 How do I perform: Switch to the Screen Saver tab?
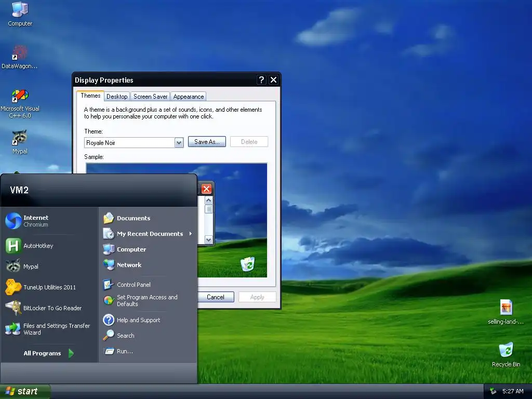(150, 96)
